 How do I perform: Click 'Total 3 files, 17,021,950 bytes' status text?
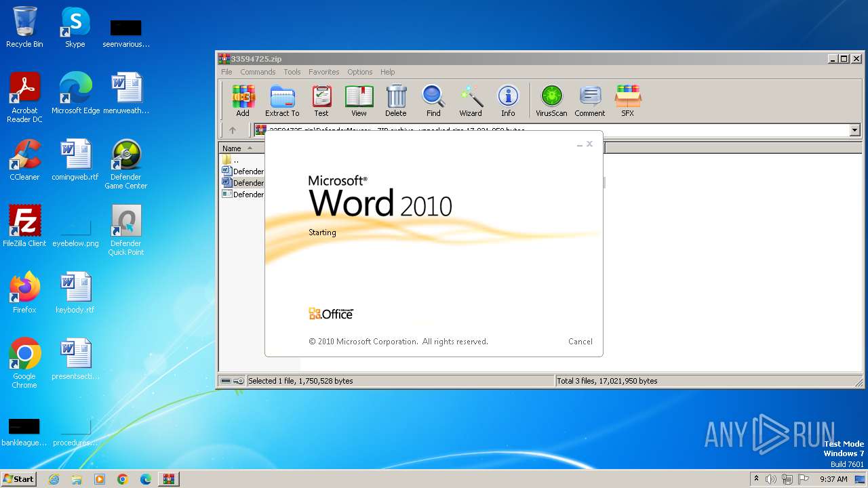(x=607, y=381)
